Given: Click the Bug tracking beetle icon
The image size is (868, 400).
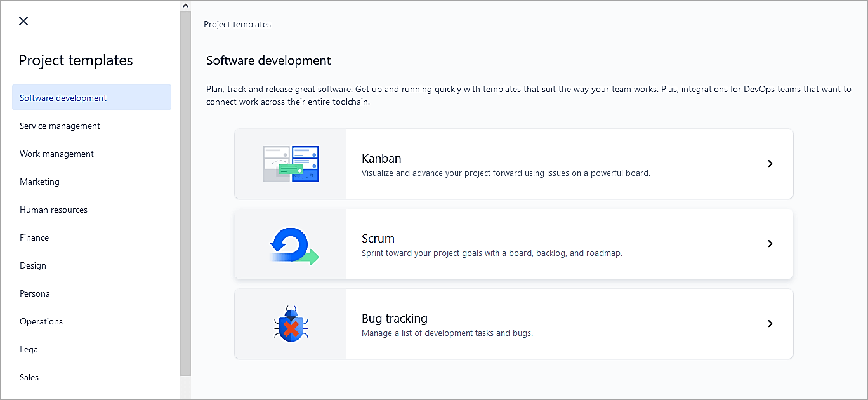Looking at the screenshot, I should 291,324.
